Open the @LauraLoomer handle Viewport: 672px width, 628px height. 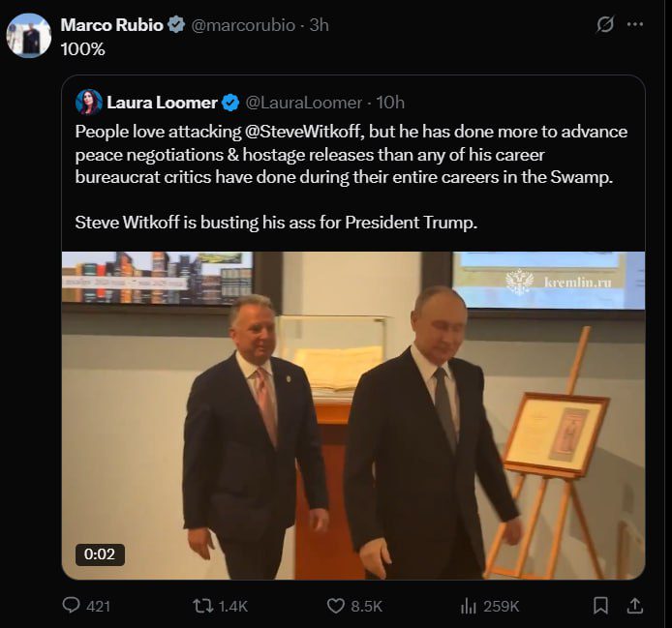(x=303, y=102)
